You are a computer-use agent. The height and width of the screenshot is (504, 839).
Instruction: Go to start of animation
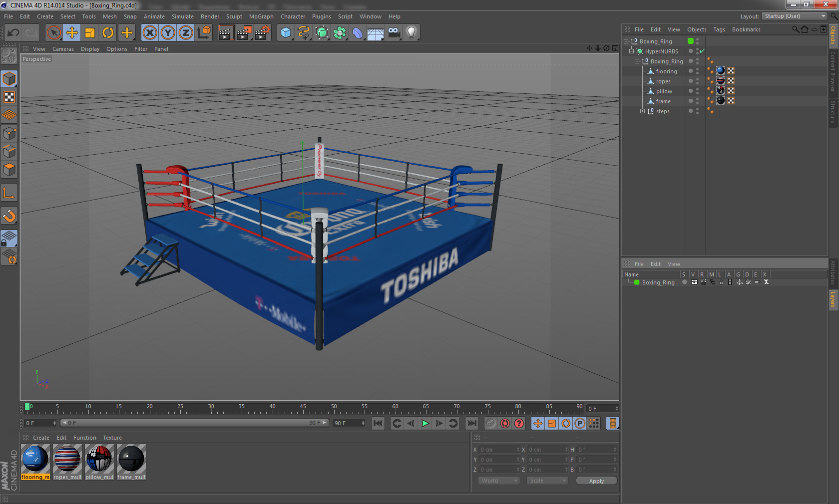pos(378,423)
